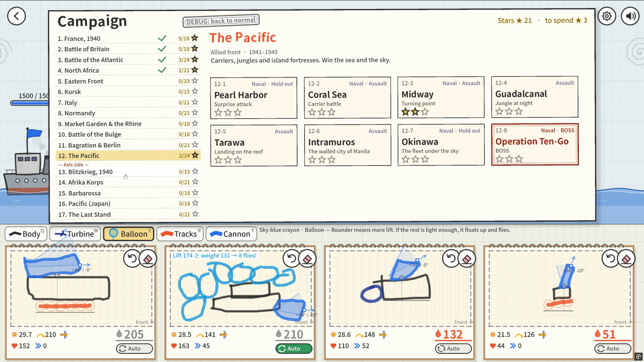
Task: Switch to the Turbine crayon
Action: pos(75,234)
